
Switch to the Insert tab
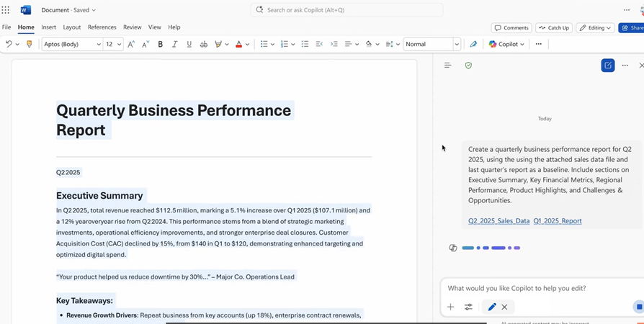coord(48,27)
